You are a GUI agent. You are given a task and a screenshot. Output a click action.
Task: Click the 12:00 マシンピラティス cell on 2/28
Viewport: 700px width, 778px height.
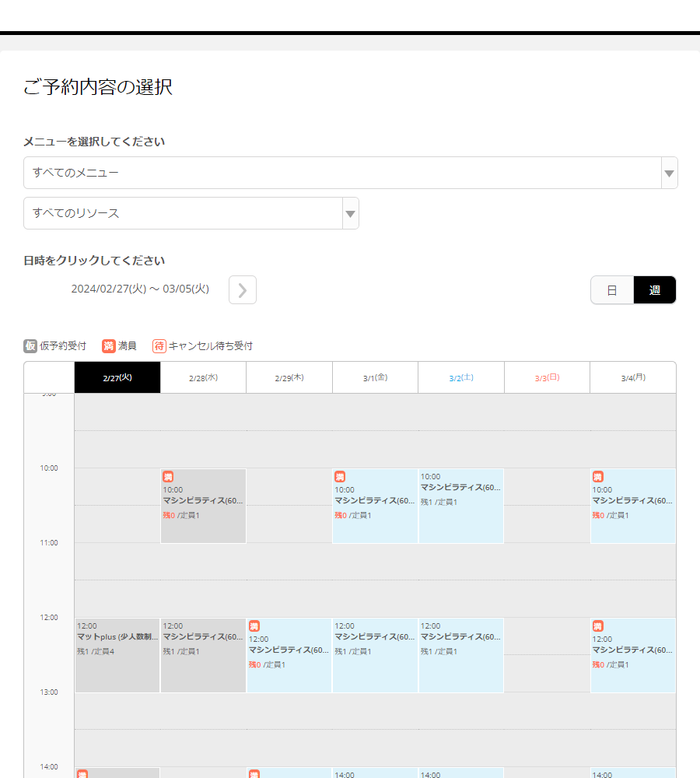202,654
